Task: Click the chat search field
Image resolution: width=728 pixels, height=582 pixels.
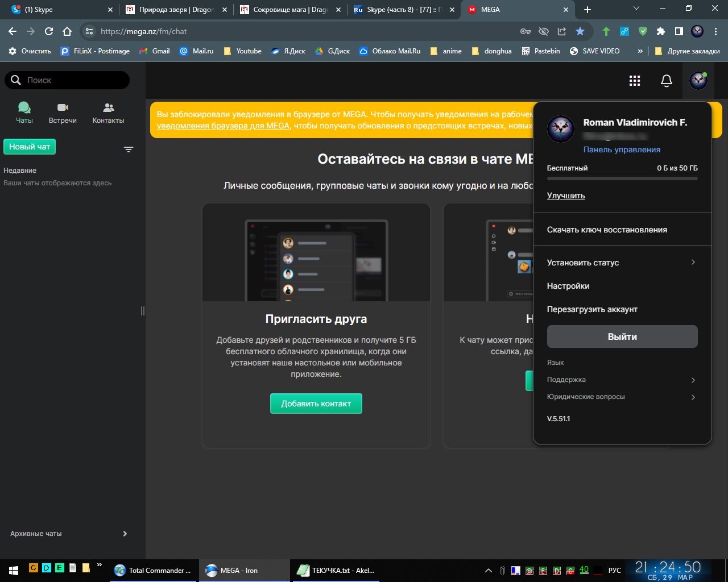Action: 74,80
